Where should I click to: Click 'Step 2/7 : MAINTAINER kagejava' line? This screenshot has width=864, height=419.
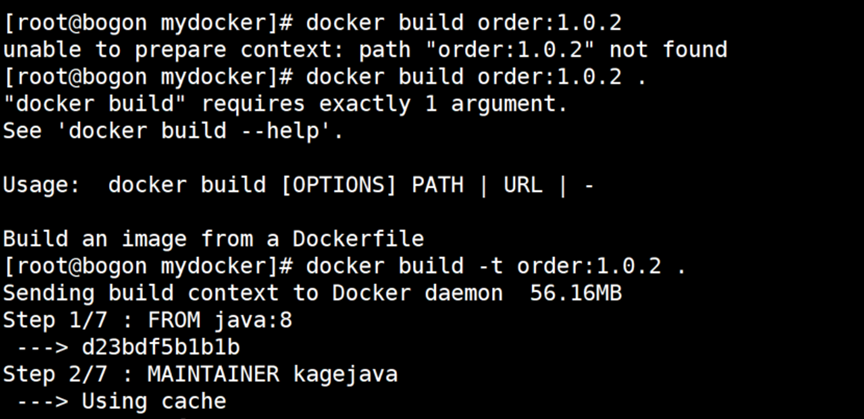tap(201, 374)
